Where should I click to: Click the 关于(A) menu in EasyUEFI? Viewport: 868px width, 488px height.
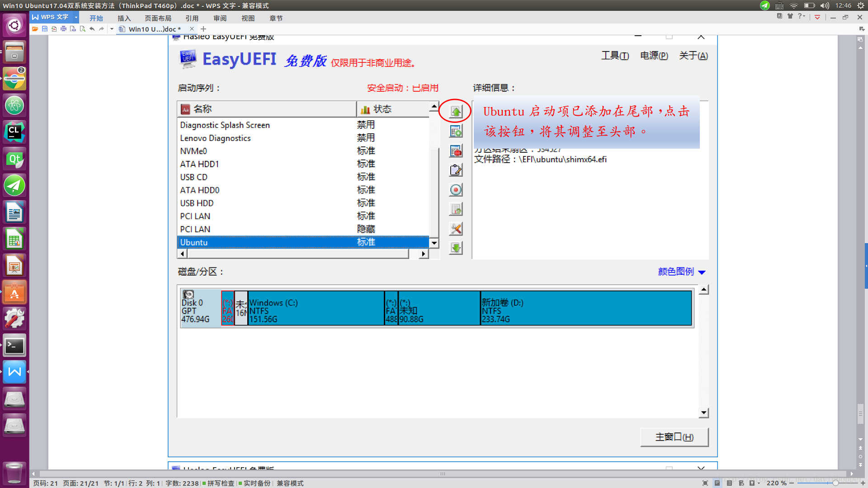click(x=693, y=56)
